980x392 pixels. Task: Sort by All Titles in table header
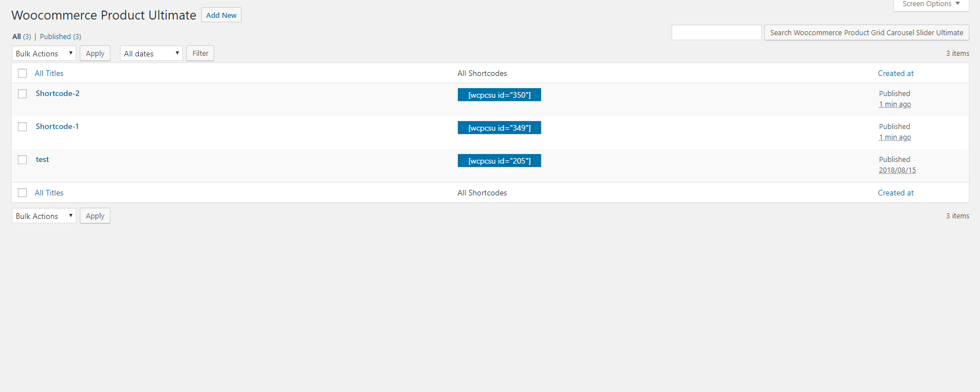pyautogui.click(x=49, y=73)
